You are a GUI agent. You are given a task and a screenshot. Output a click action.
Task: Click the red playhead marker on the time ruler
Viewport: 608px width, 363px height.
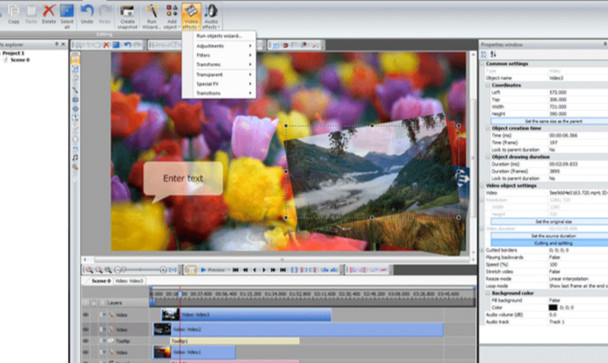(180, 294)
